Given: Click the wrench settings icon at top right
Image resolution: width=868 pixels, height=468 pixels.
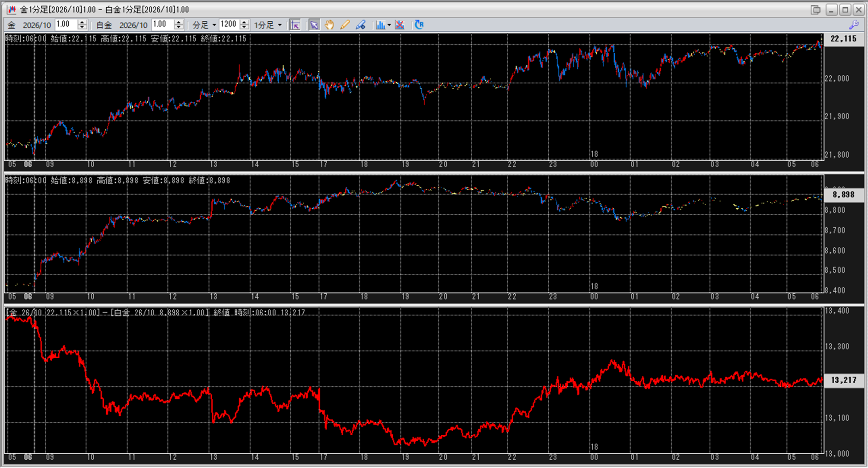Looking at the screenshot, I should [854, 25].
